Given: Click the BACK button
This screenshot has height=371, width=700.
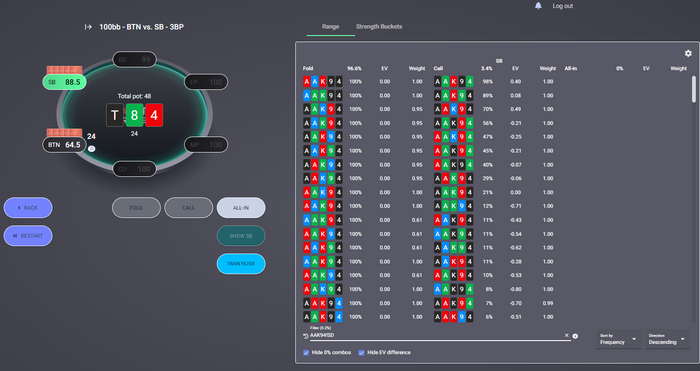Looking at the screenshot, I should coord(28,208).
